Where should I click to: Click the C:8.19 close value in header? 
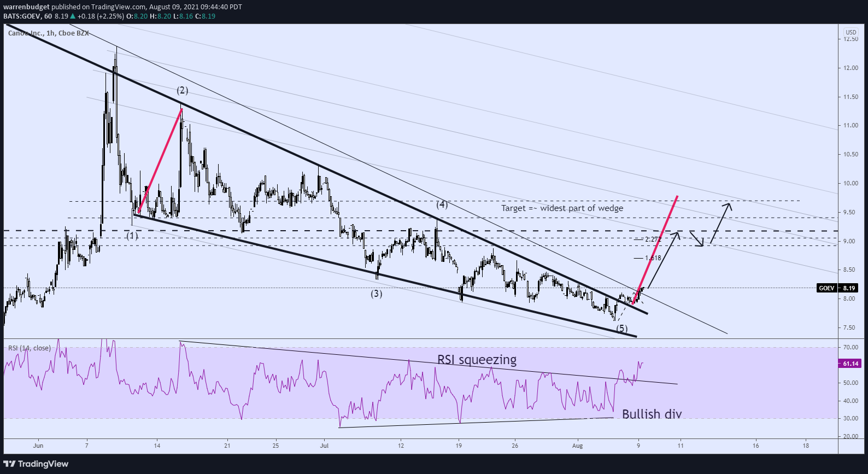click(x=206, y=16)
